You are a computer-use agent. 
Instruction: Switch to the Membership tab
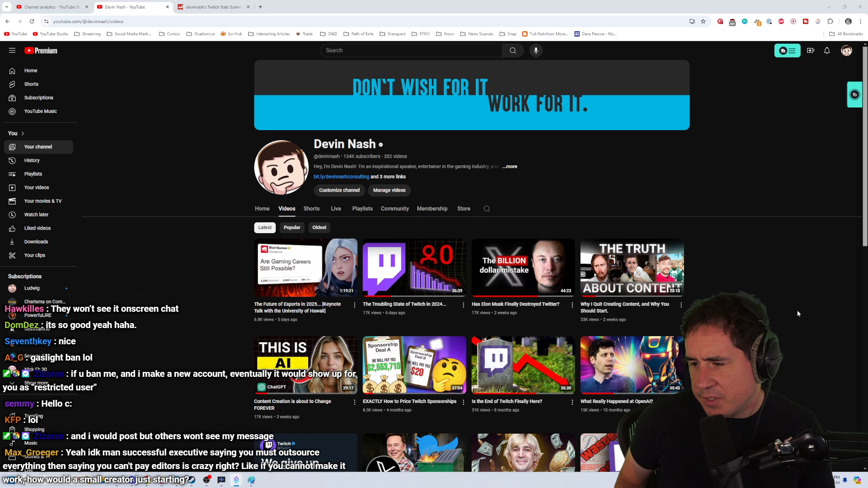pyautogui.click(x=432, y=208)
